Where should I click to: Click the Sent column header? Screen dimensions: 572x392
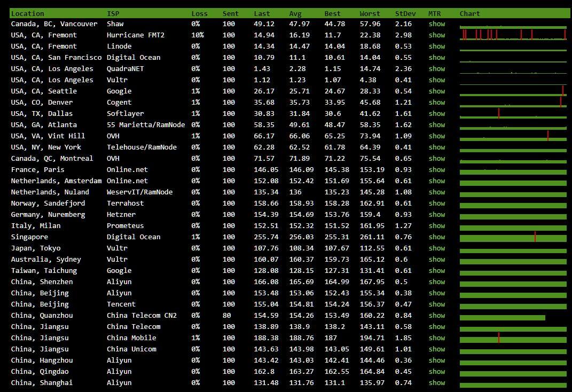231,13
